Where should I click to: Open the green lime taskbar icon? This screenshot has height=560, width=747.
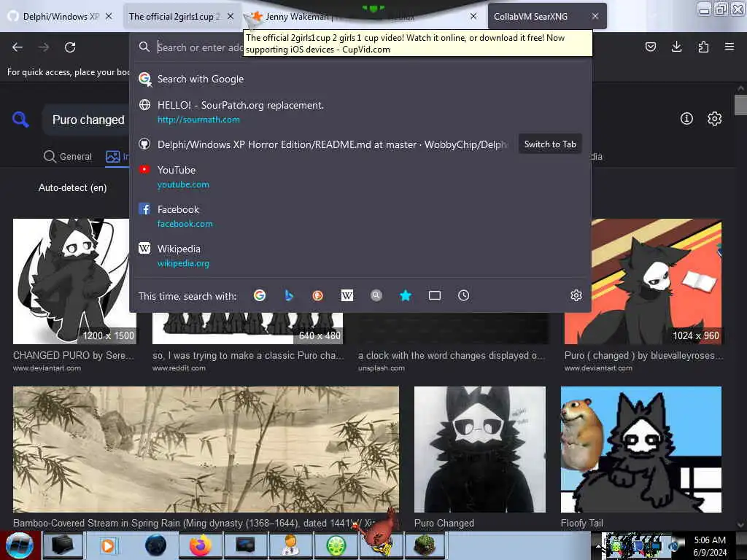336,545
